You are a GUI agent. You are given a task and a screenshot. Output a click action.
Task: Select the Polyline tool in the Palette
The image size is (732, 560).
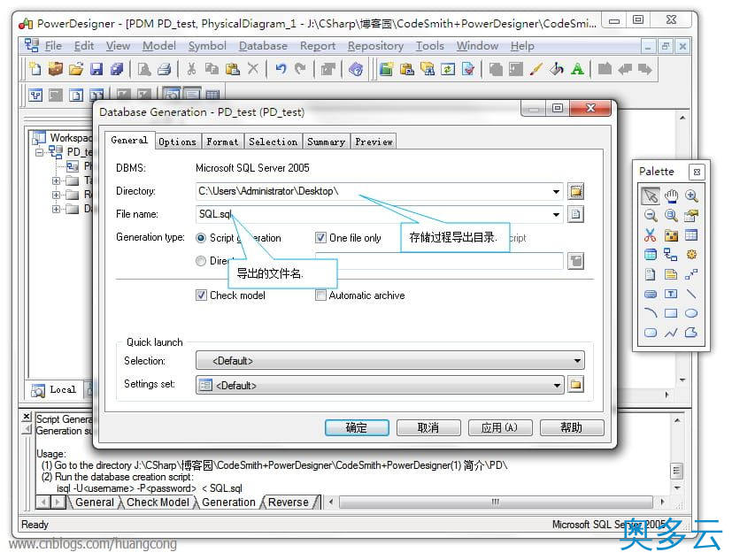[x=671, y=333]
